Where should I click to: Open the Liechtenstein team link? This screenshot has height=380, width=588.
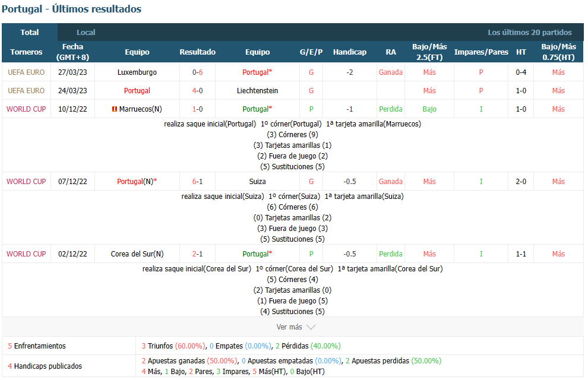tap(258, 91)
